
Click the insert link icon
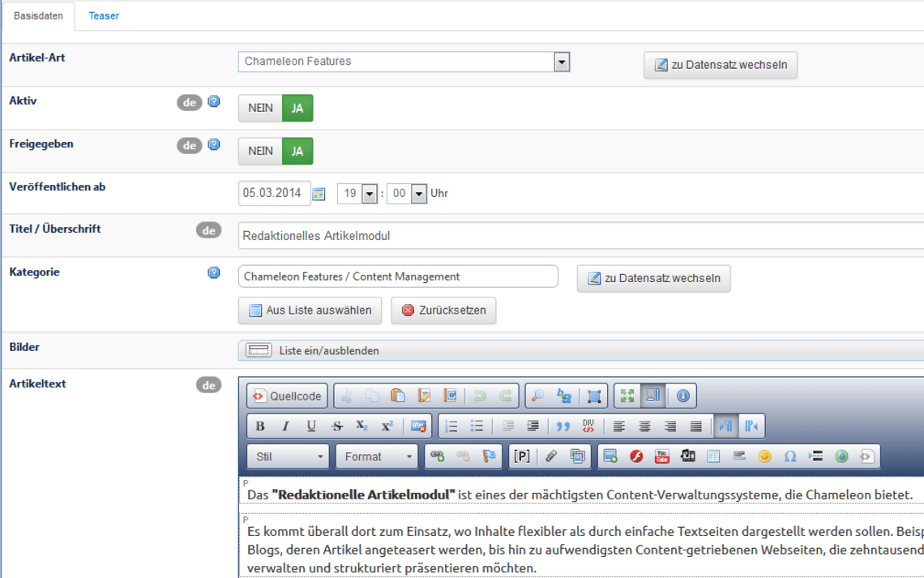[437, 456]
